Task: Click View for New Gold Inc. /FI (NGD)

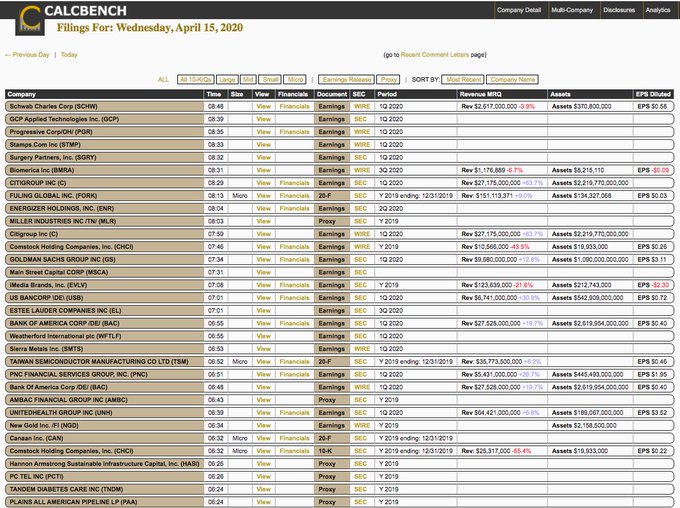Action: (263, 426)
